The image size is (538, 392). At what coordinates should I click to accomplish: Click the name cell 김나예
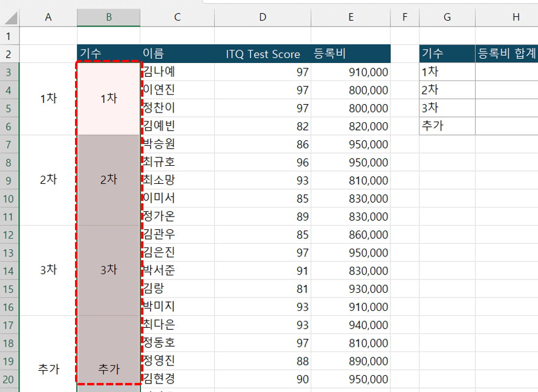point(177,72)
